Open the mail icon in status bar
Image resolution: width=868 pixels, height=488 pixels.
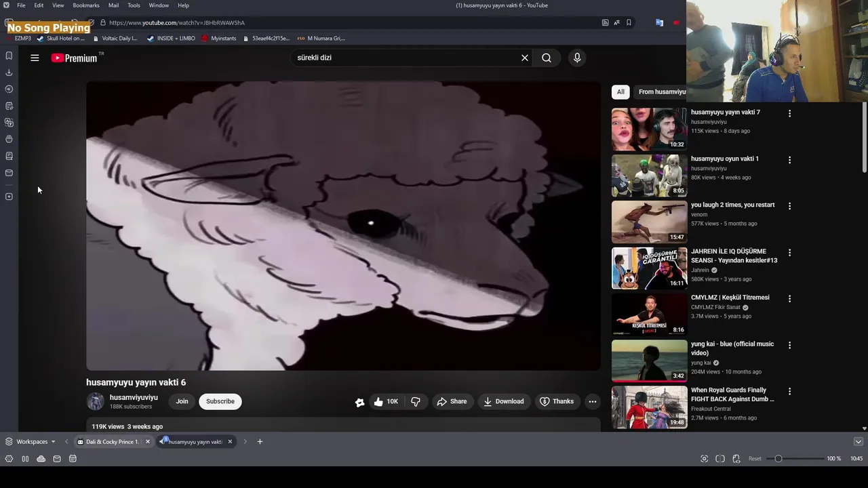click(57, 459)
